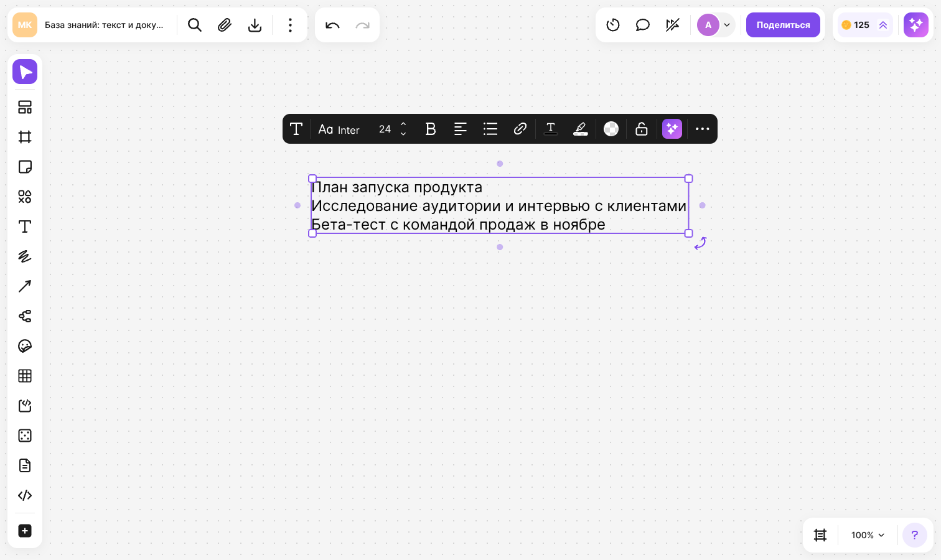
Task: Select the pen drawing tool
Action: pyautogui.click(x=25, y=256)
